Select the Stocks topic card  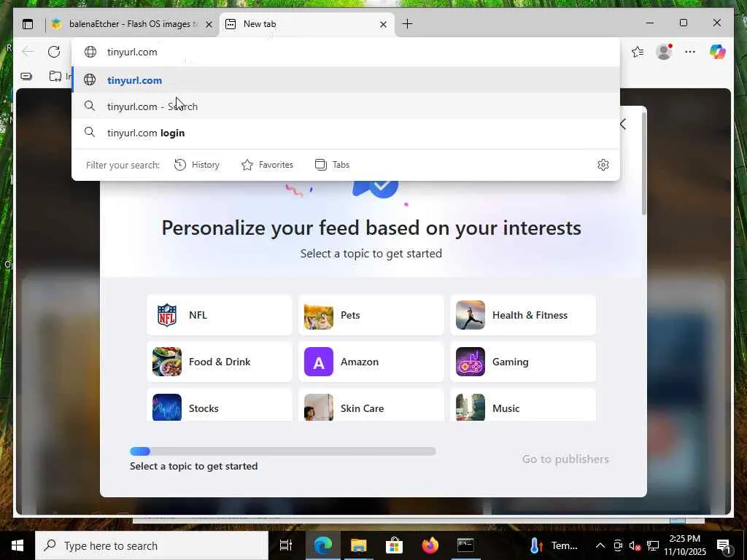[x=220, y=405]
